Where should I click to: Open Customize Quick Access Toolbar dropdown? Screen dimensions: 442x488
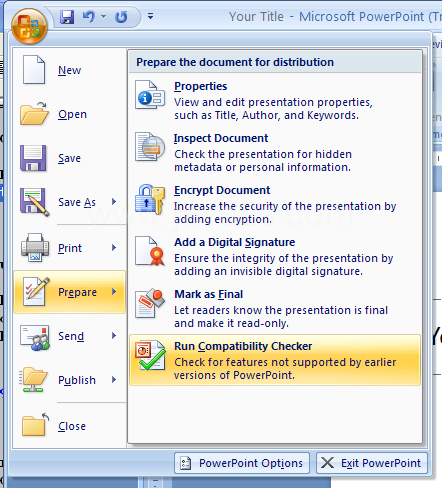(151, 16)
